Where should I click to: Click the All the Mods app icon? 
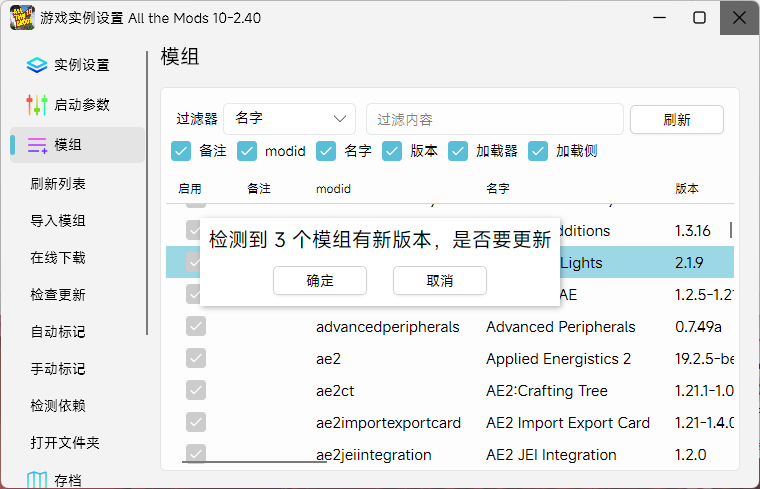click(x=21, y=18)
